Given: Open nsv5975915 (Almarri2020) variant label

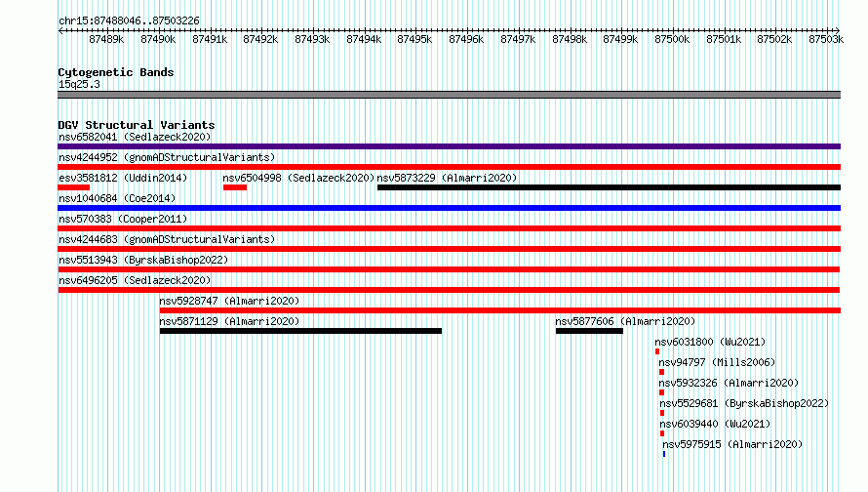Looking at the screenshot, I should point(732,444).
